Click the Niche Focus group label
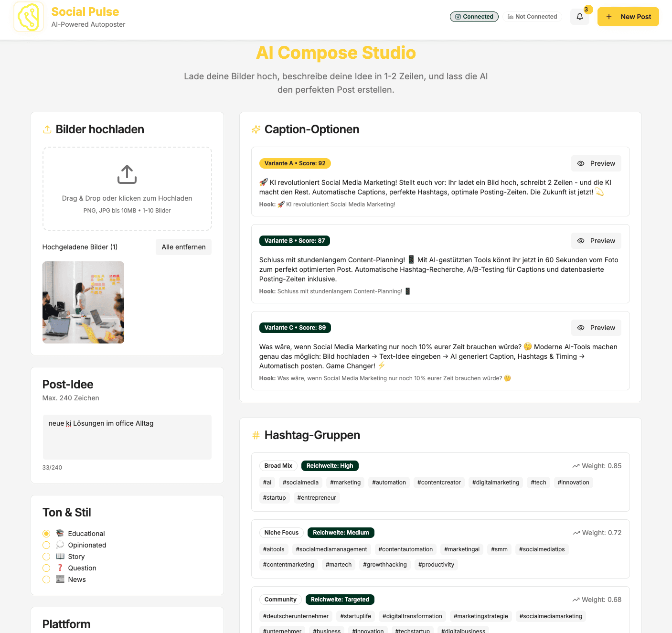This screenshot has height=633, width=672. [x=281, y=533]
